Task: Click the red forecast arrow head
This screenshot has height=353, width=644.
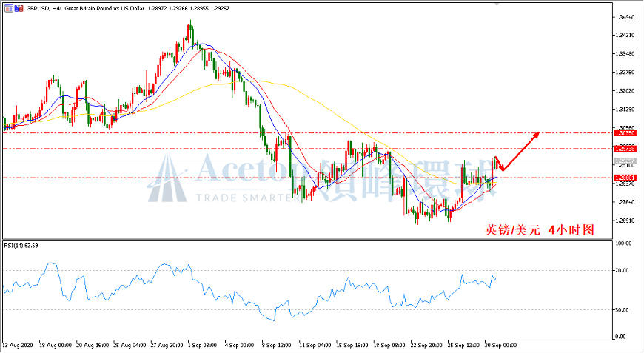Action: 535,135
